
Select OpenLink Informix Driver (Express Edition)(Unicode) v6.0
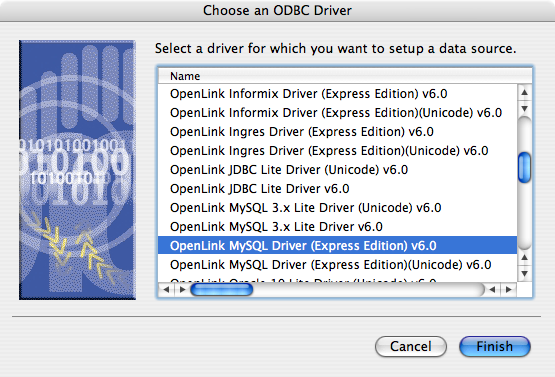337,113
